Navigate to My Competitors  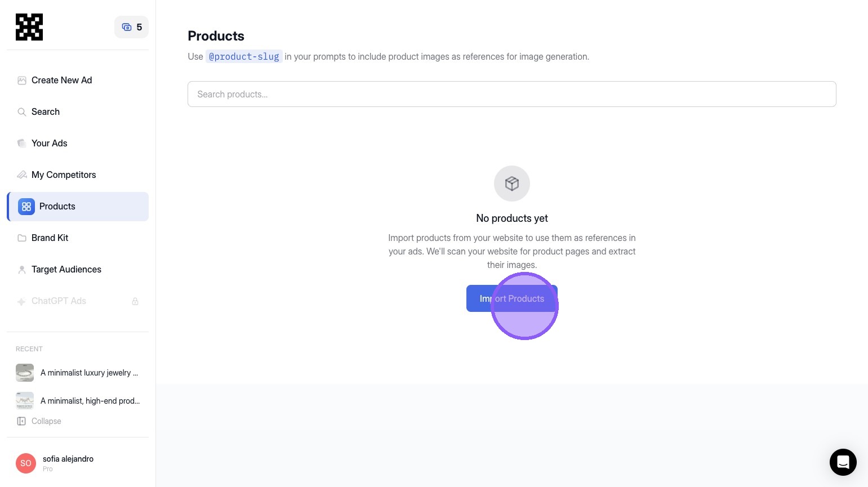pyautogui.click(x=64, y=175)
